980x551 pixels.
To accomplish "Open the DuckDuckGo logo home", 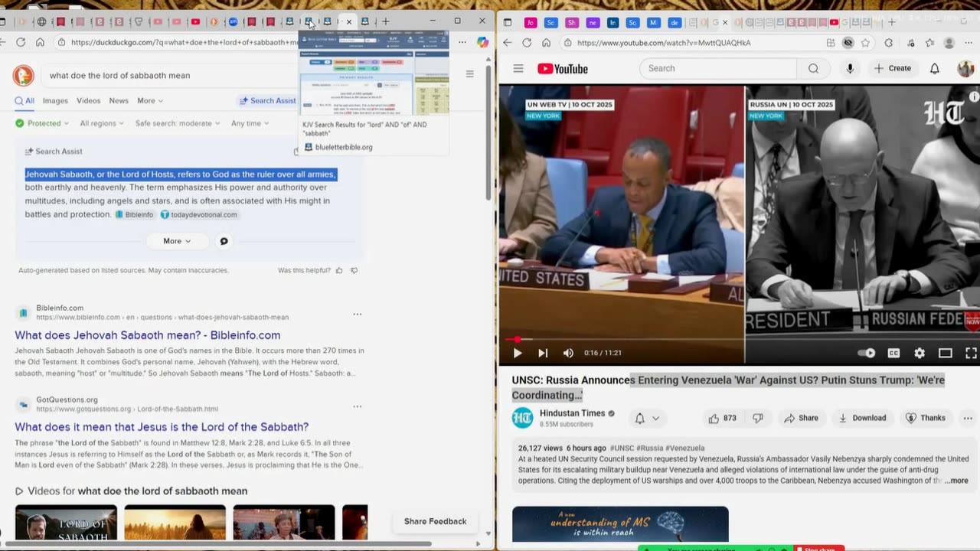I will tap(24, 75).
